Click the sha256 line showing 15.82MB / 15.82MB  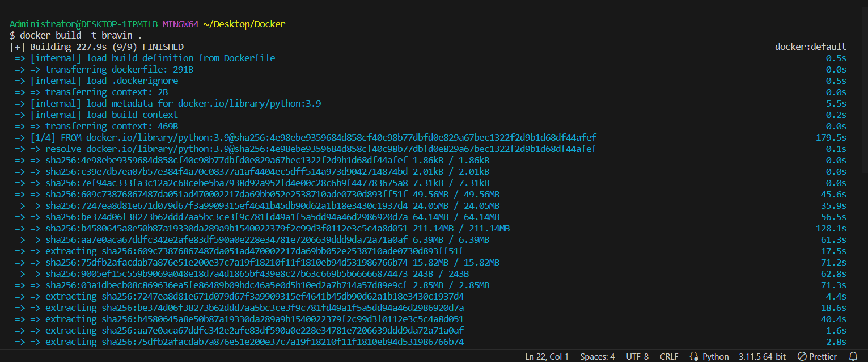pos(257,262)
